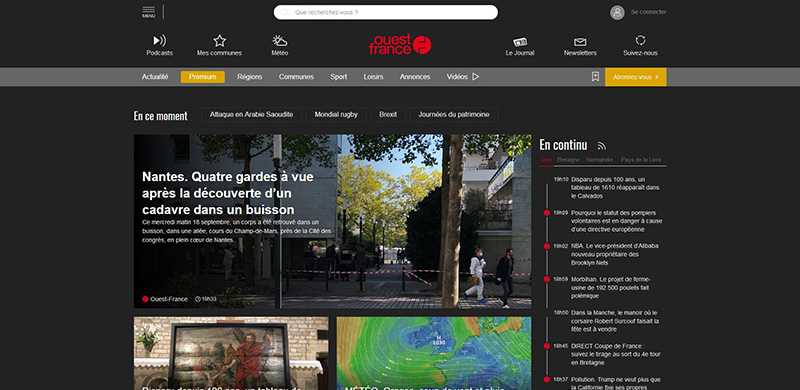Click the Ouest-France logo
This screenshot has width=800, height=390.
pyautogui.click(x=401, y=45)
